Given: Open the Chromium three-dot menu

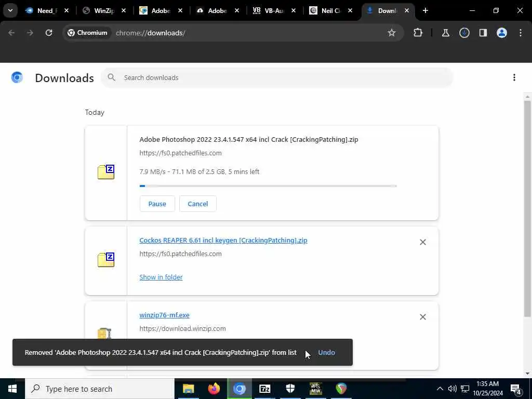Looking at the screenshot, I should [x=521, y=33].
